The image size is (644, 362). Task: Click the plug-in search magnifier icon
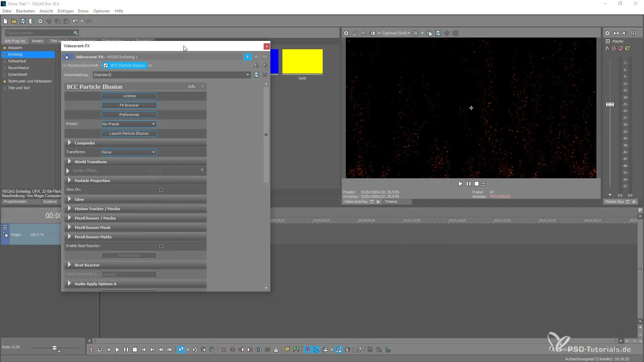76,33
